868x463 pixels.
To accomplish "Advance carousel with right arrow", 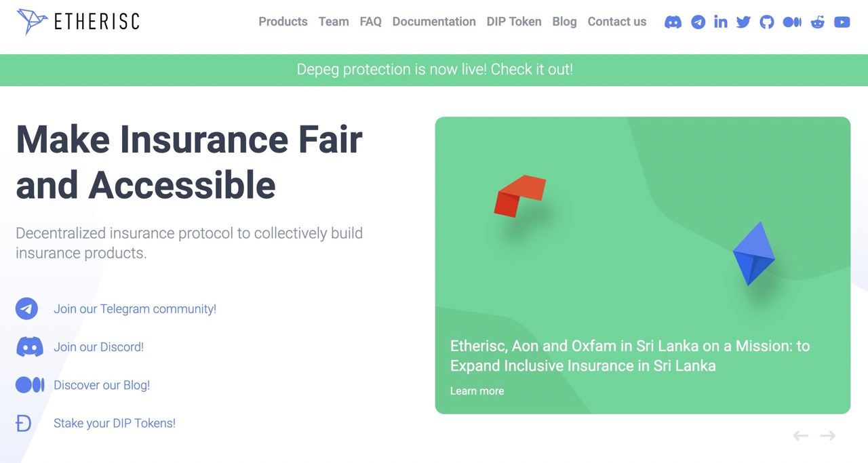I will coord(827,435).
